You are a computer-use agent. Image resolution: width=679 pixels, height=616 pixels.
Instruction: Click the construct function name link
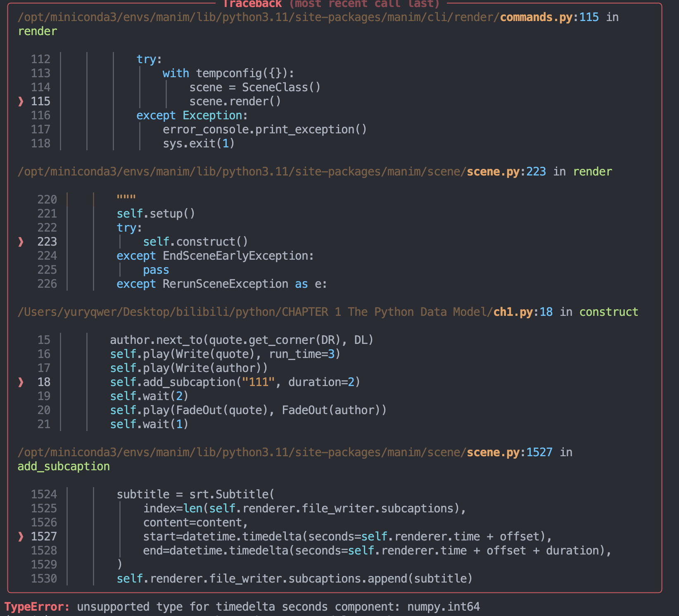click(x=609, y=312)
